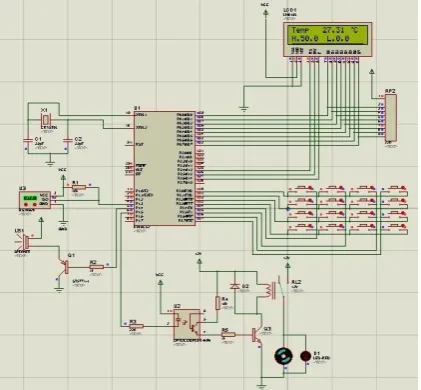Screen dimensions: 421x390
Task: Click the 'Temp 27.31 °C' reading on the LCD
Action: point(325,30)
